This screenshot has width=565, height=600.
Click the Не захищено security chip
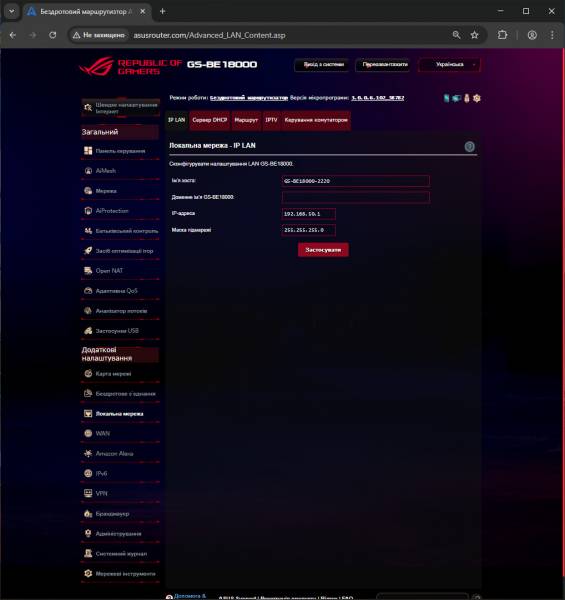(99, 35)
